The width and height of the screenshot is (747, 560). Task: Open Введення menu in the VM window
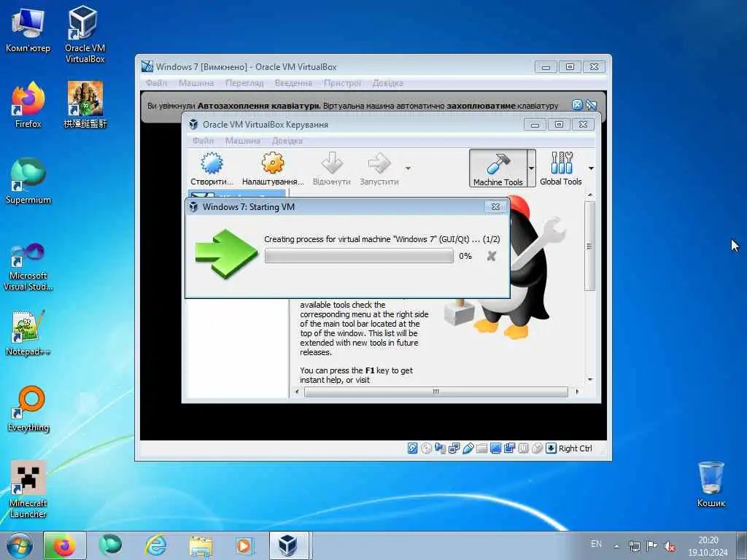tap(293, 83)
